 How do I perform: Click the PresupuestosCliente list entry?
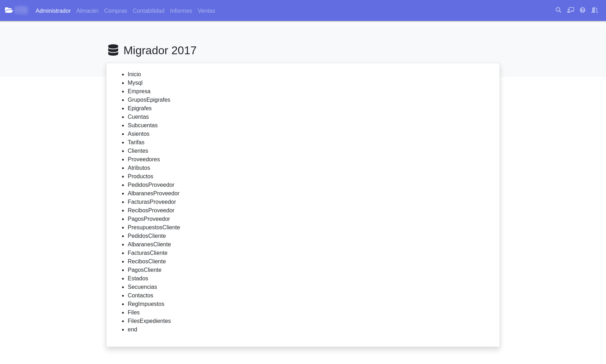pos(154,227)
